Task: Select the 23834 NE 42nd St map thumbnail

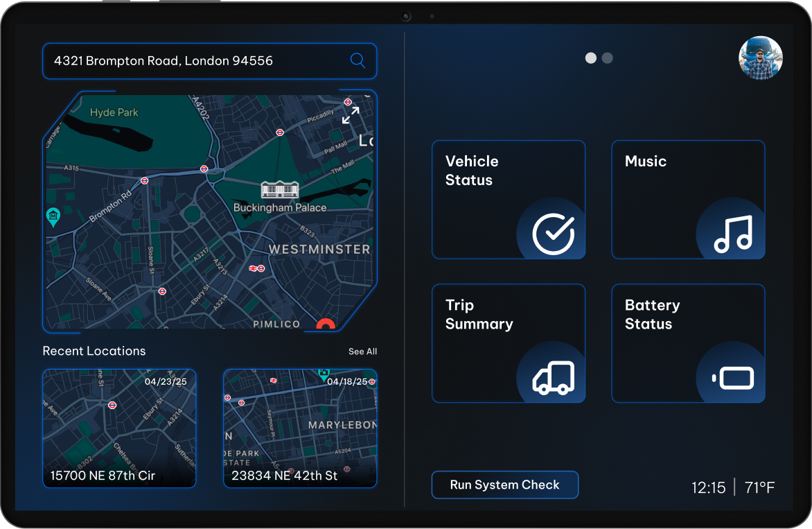Action: point(300,428)
